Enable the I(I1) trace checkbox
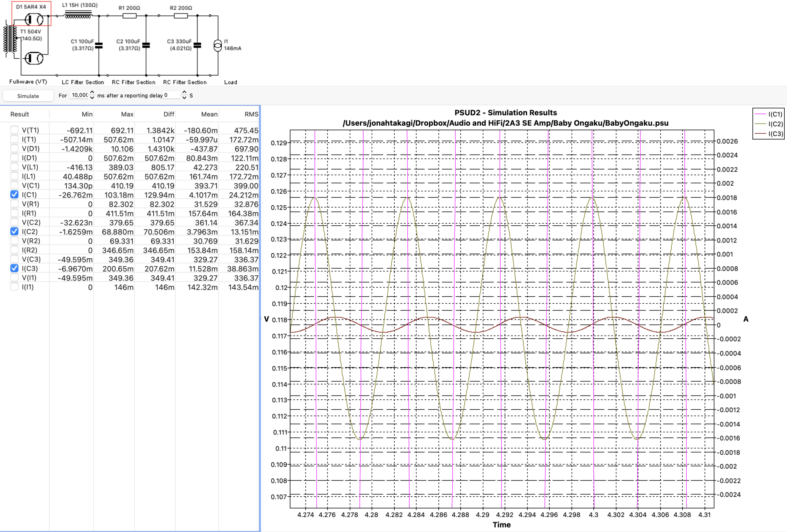This screenshot has width=787, height=532. (x=14, y=287)
